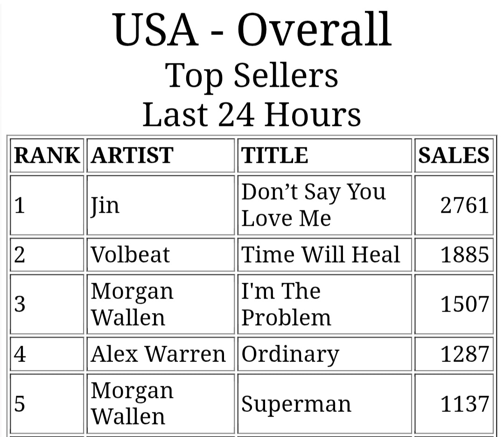This screenshot has width=504, height=437.
Task: Click the title Ordinary
Action: point(290,355)
